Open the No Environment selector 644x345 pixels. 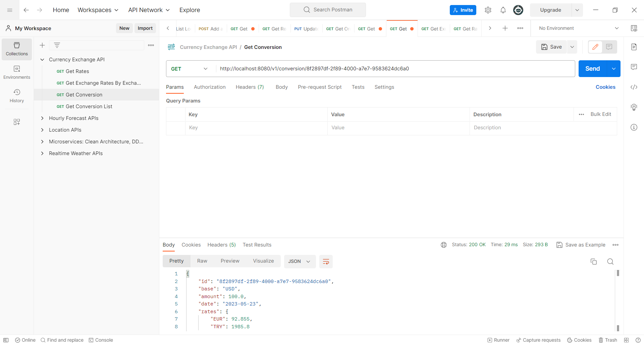579,28
